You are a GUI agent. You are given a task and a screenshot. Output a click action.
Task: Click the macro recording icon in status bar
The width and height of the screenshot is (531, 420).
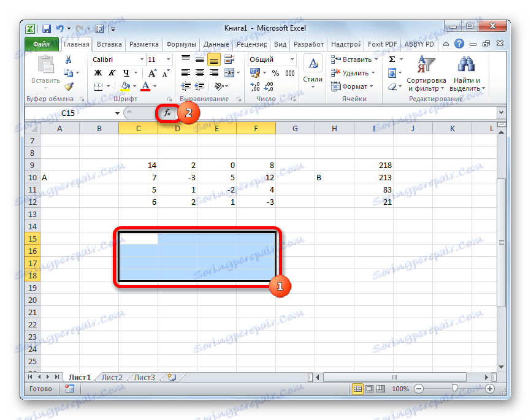tap(69, 389)
